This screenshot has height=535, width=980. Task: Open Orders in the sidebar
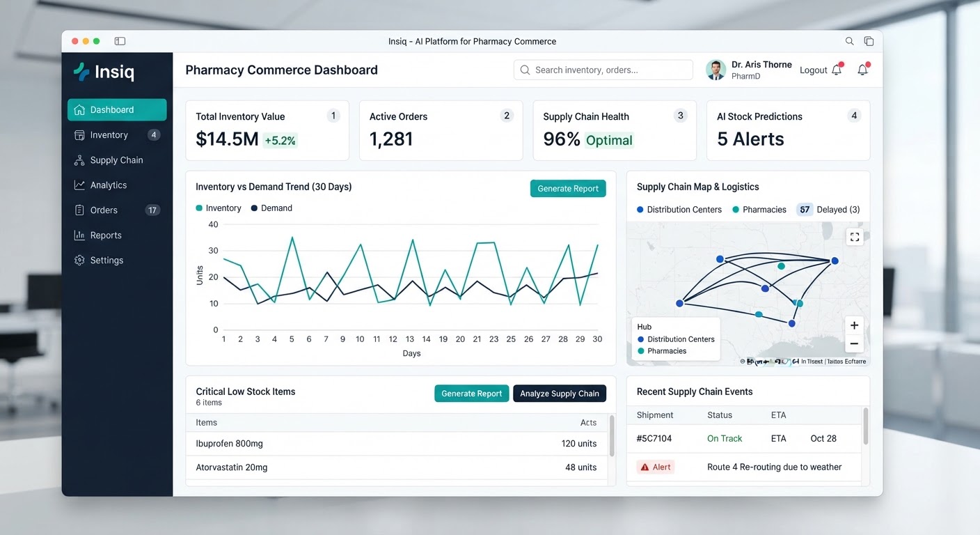(117, 210)
